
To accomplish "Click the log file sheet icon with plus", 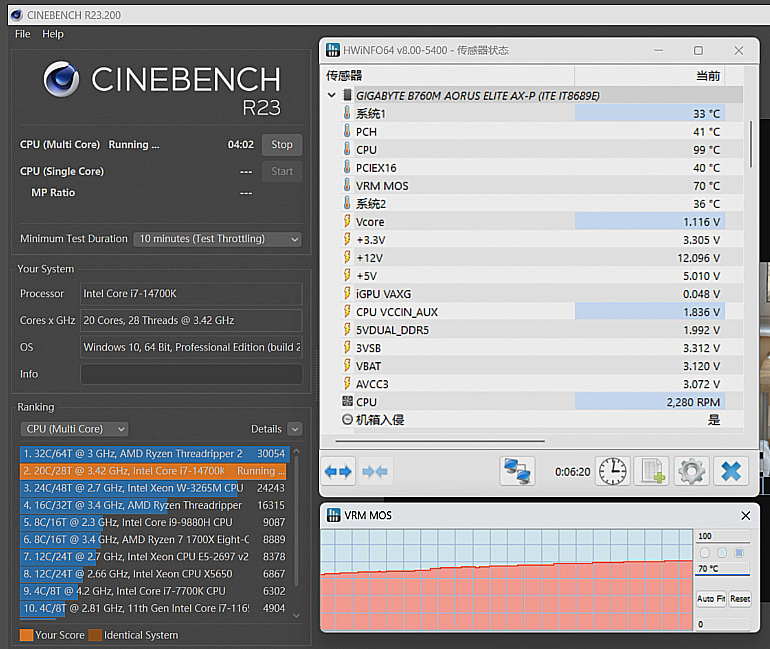I will point(651,471).
